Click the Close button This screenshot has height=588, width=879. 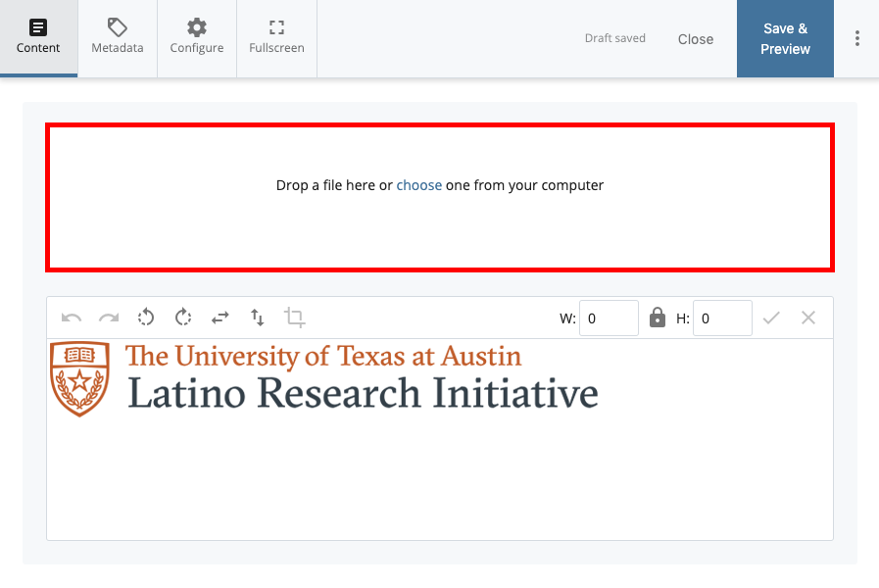[x=696, y=39]
